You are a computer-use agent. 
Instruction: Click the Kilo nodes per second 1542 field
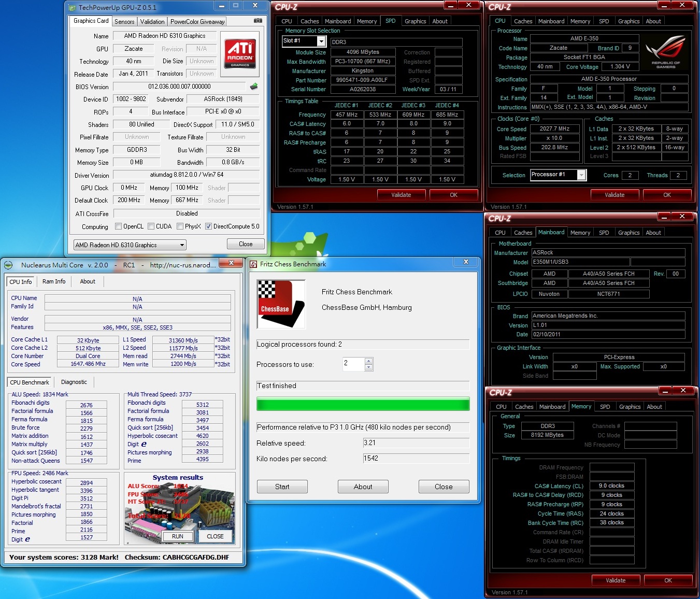[416, 459]
